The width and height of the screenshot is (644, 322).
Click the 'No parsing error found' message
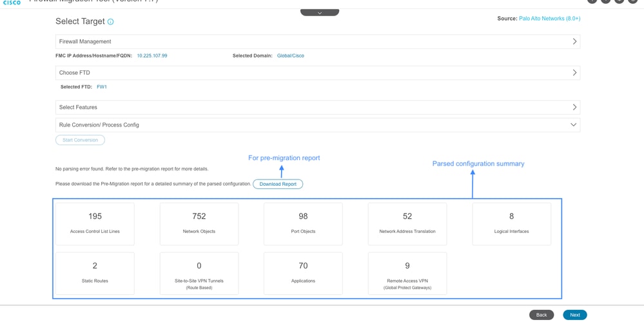point(132,169)
